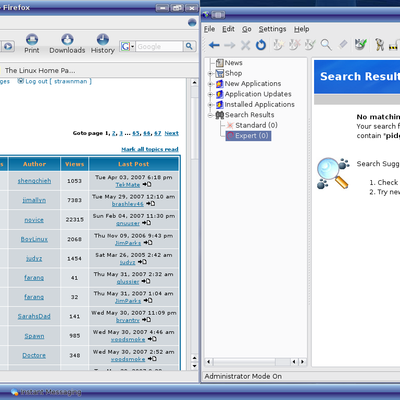Click the go-to-last-post icon next to gnuuser
The width and height of the screenshot is (400, 400).
tap(146, 223)
